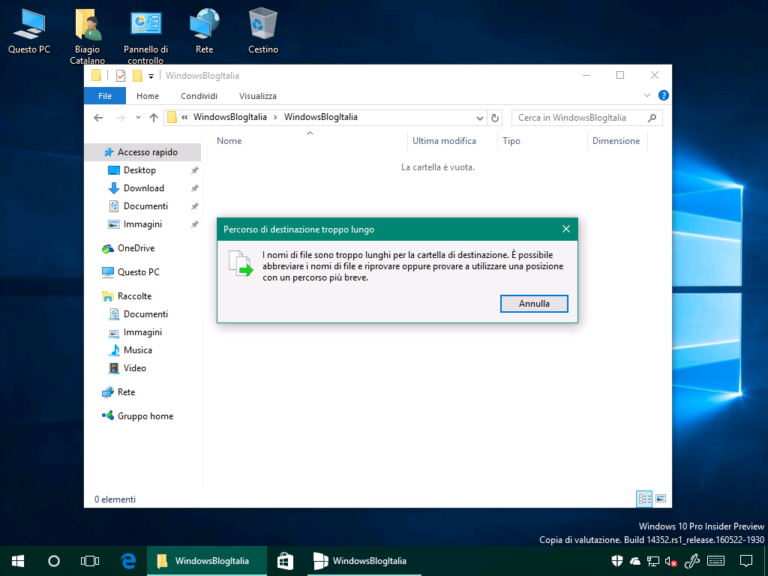The height and width of the screenshot is (576, 768).
Task: Click the pin icon next to Download
Action: coord(194,188)
